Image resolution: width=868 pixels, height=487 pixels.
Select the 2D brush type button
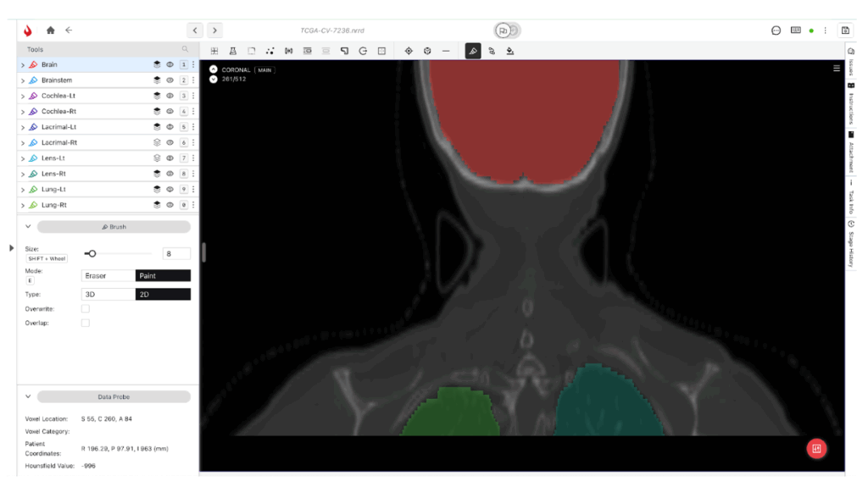point(164,295)
